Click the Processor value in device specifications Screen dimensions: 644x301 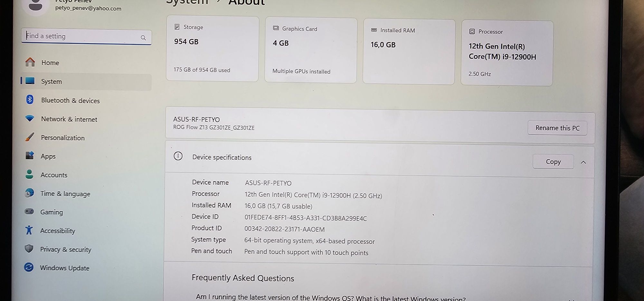(313, 195)
